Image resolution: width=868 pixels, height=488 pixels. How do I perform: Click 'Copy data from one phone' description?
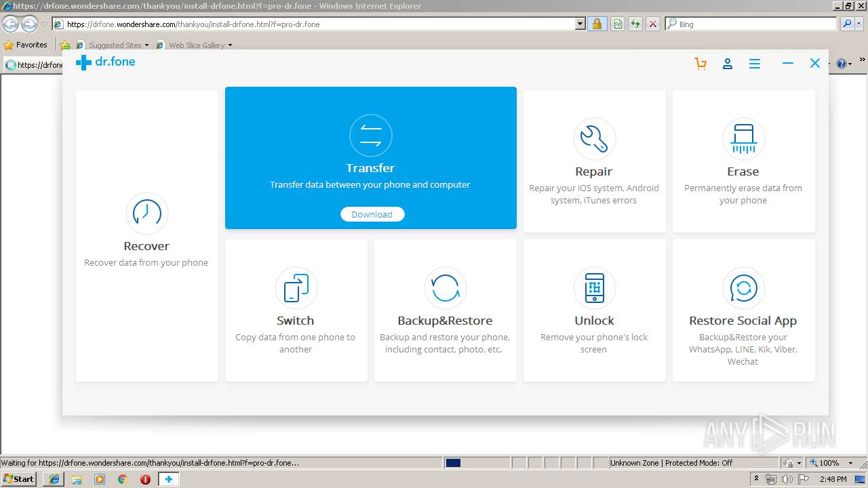[x=296, y=344]
